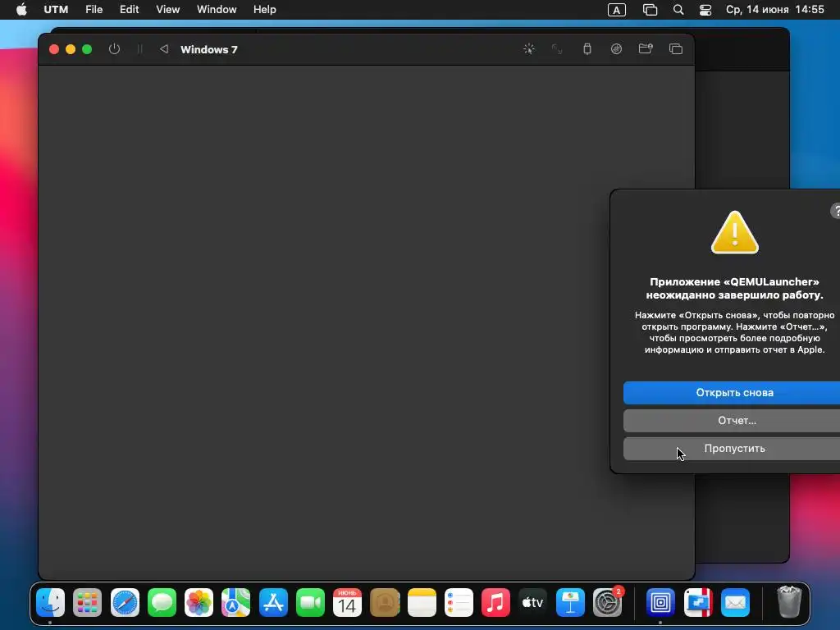Screen dimensions: 840x630
Task: Open Music from the Dock
Action: 495,603
